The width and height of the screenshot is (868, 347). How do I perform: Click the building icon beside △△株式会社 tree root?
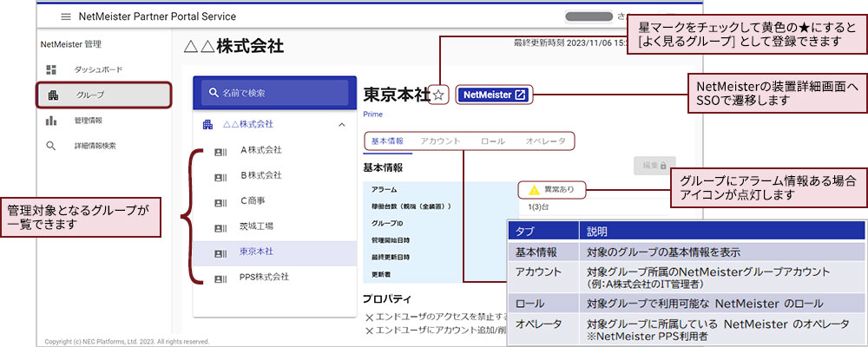click(207, 125)
